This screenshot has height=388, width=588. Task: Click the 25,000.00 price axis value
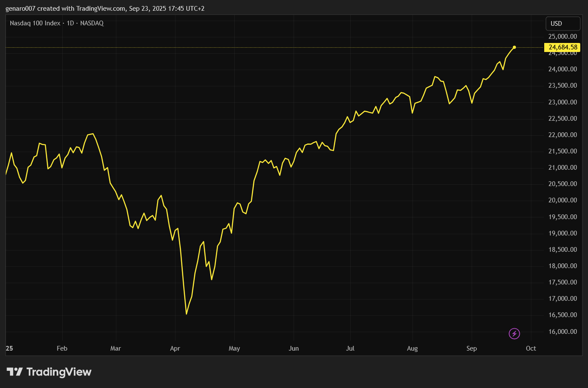point(562,37)
